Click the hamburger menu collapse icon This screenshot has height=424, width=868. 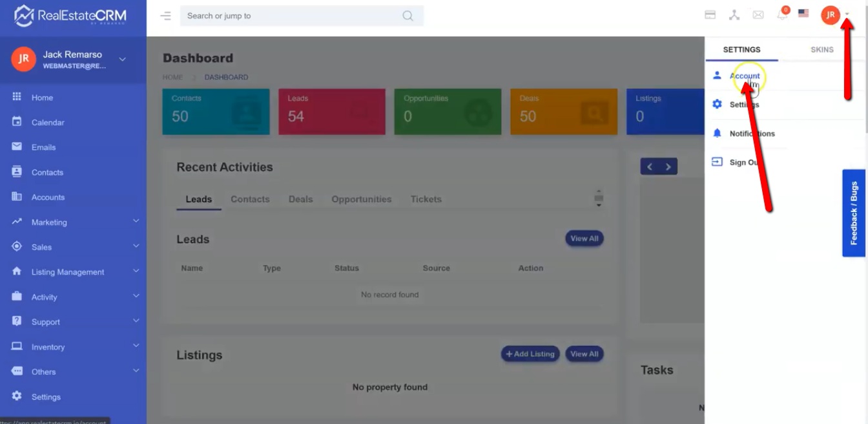tap(166, 16)
